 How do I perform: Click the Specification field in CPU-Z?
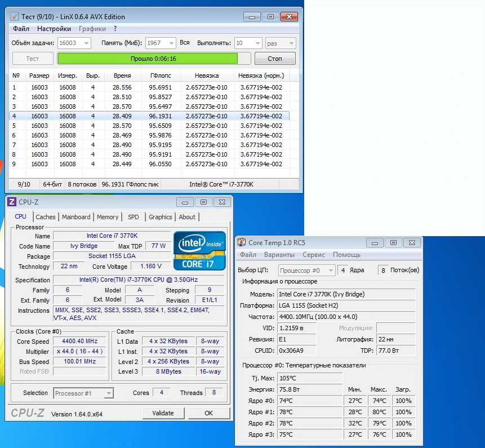click(139, 280)
